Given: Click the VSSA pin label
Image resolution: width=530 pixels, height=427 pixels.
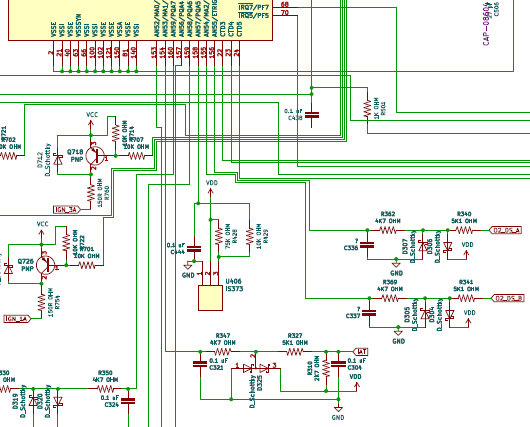Looking at the screenshot, I should click(x=120, y=29).
